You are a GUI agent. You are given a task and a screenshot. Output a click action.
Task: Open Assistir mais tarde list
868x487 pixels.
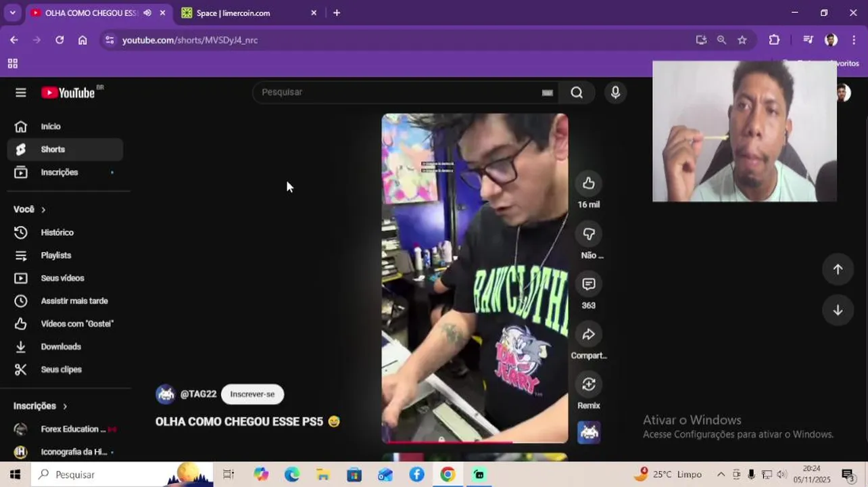point(65,301)
